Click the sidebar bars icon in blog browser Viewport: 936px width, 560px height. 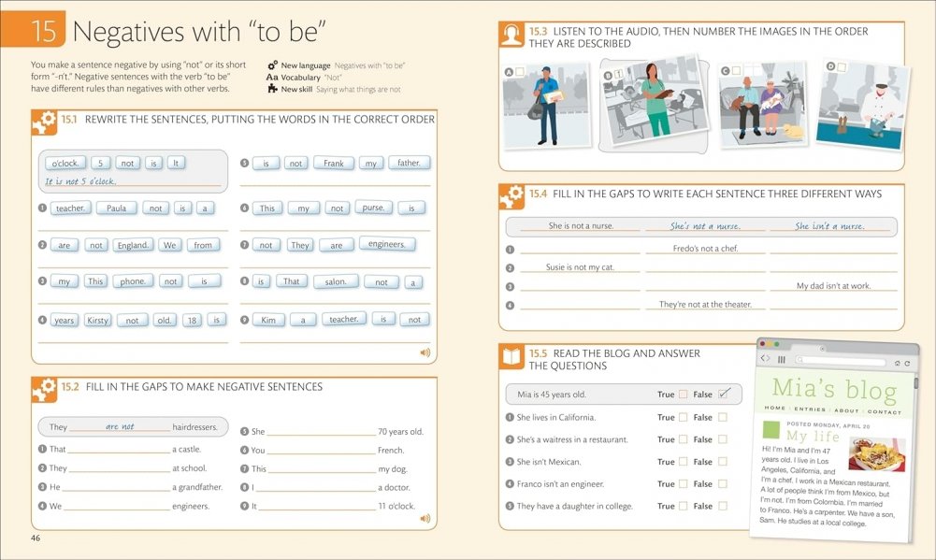pos(782,359)
